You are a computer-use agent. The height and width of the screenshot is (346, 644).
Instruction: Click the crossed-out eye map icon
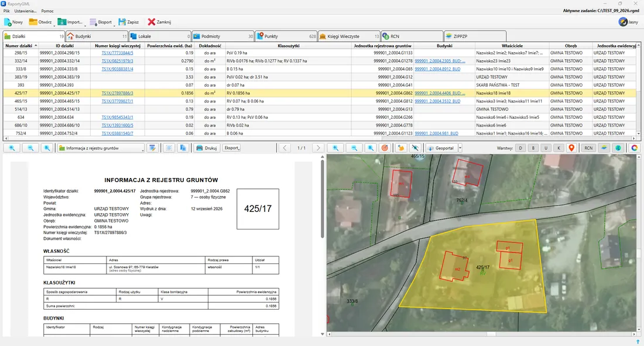415,148
